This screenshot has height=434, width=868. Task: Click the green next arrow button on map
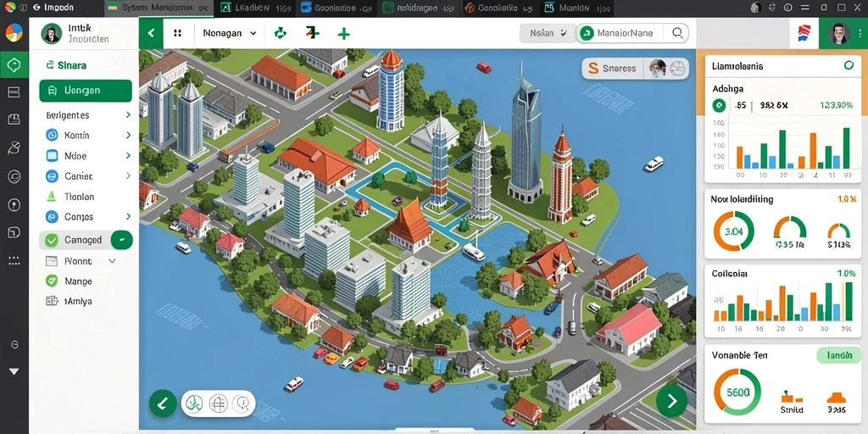pyautogui.click(x=671, y=401)
